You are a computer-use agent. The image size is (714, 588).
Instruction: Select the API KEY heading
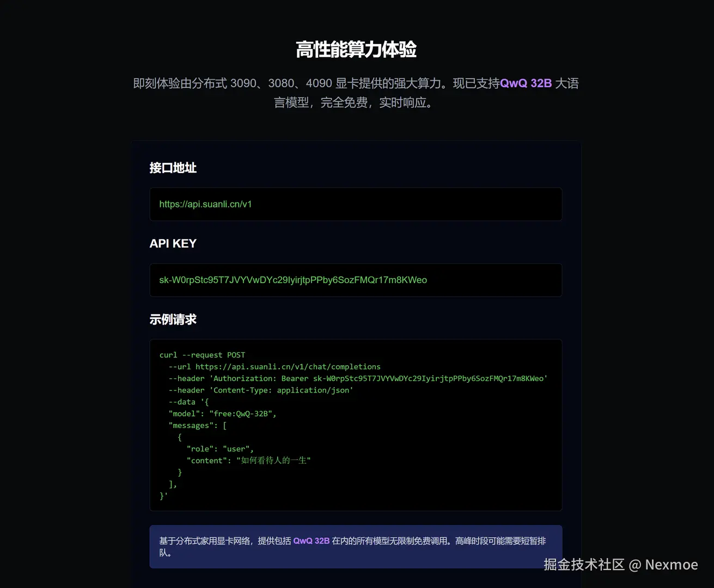pos(173,243)
